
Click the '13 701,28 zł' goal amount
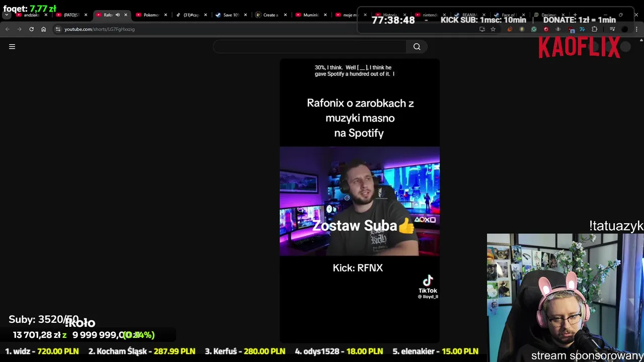[x=37, y=335]
